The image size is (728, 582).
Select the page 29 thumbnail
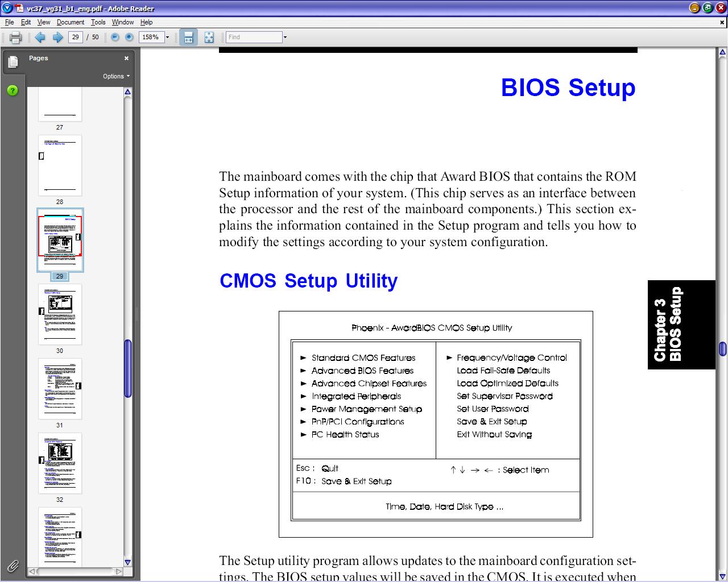(60, 240)
